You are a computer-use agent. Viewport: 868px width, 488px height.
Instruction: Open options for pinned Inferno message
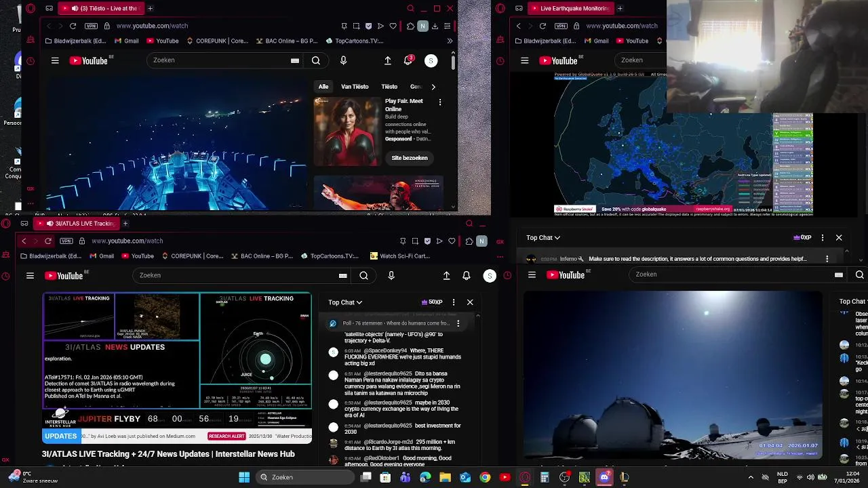pos(827,259)
